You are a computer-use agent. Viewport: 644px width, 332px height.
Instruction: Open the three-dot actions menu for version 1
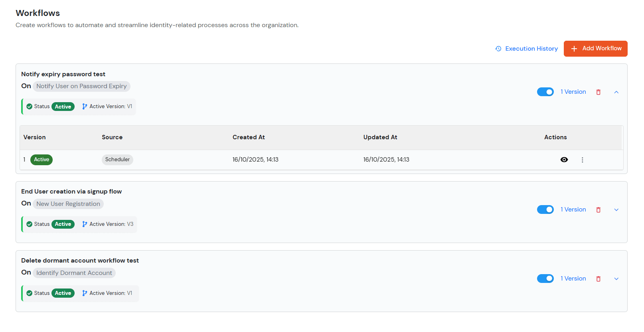(582, 160)
